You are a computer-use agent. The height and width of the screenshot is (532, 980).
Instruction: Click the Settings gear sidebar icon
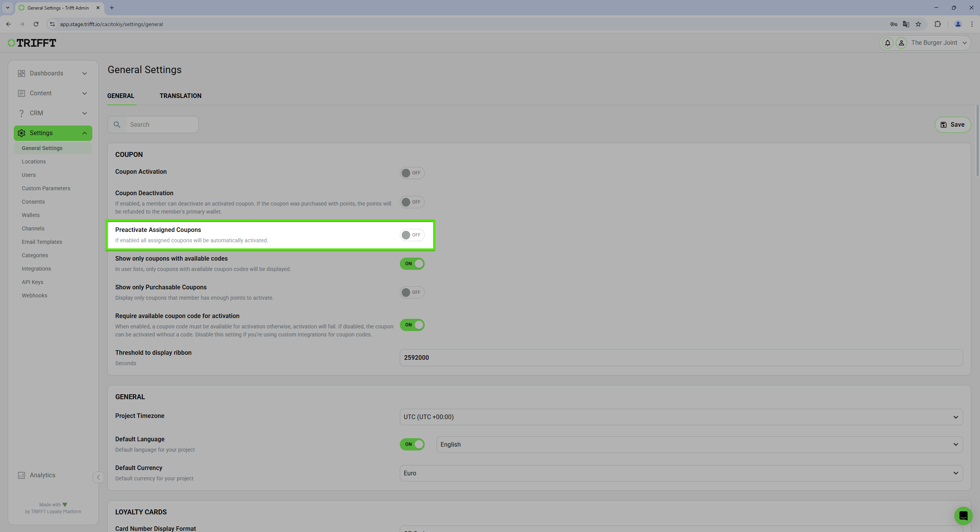[22, 132]
